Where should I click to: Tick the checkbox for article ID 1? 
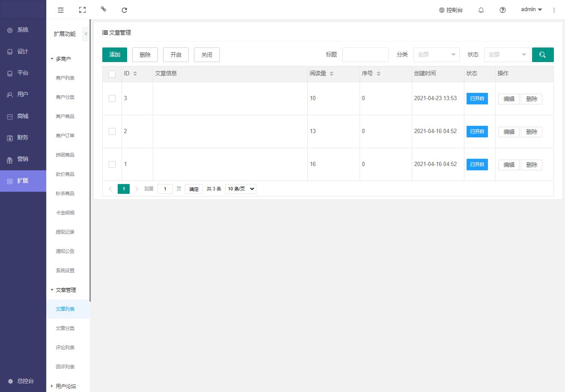[x=112, y=164]
